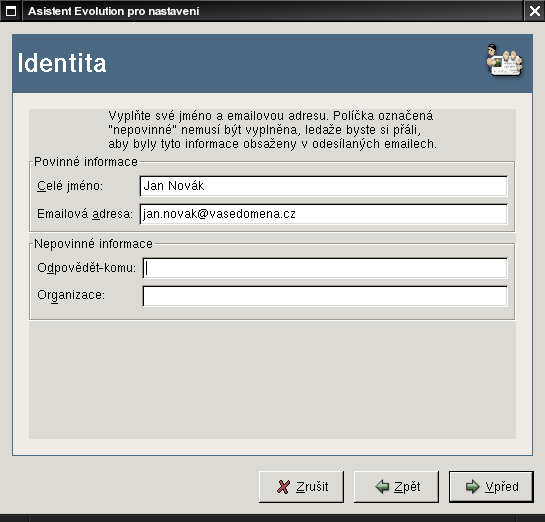The width and height of the screenshot is (545, 522).
Task: Focus the Organizace input field
Action: tap(325, 296)
